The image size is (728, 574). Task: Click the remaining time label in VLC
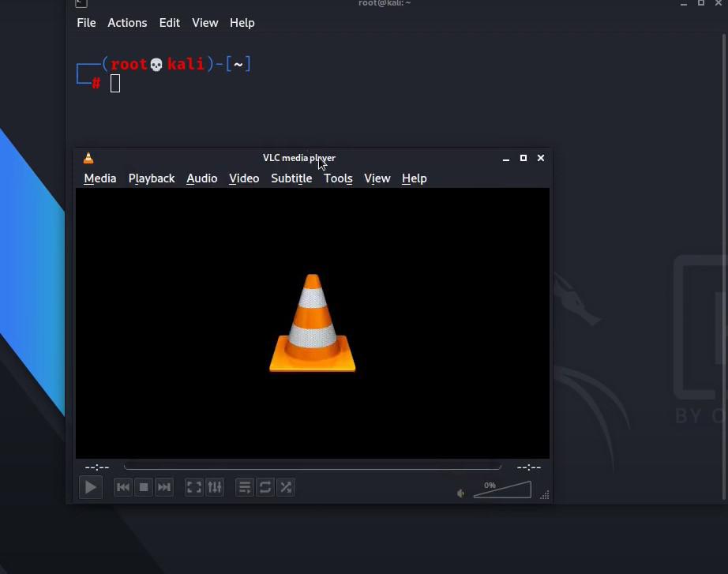tap(529, 467)
